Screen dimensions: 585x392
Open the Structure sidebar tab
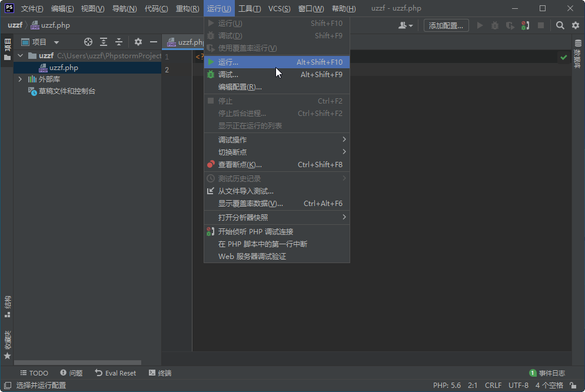tap(7, 307)
